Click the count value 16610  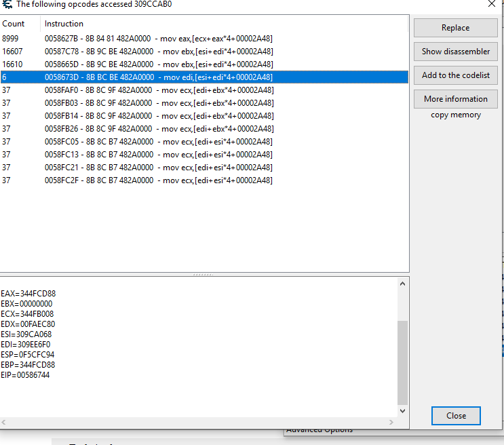pyautogui.click(x=12, y=64)
